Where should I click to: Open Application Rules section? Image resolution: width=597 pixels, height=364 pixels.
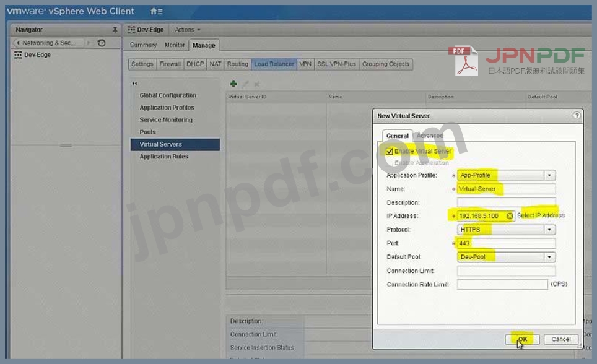tap(164, 157)
